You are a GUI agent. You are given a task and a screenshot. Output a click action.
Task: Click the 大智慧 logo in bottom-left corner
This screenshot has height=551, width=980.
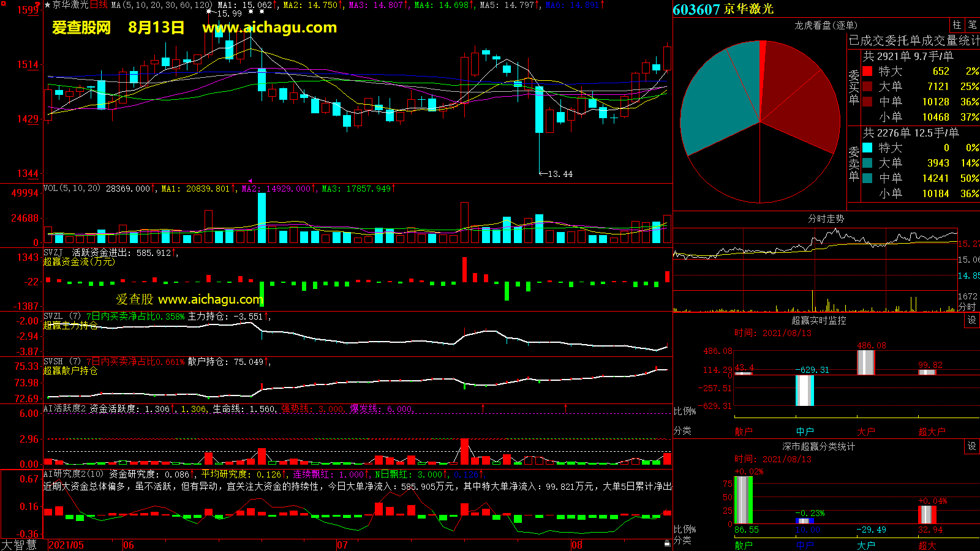click(20, 544)
